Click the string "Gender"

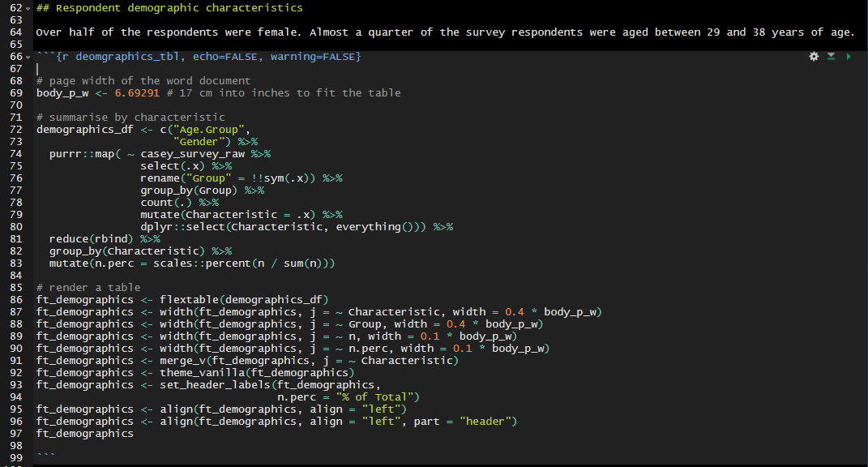coord(199,142)
